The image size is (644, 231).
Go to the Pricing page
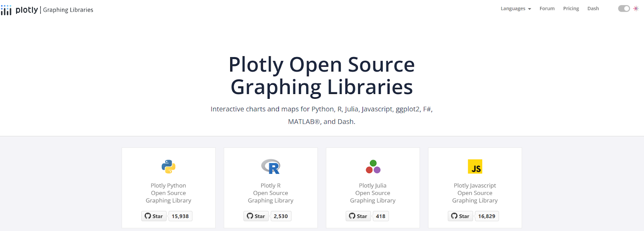[x=571, y=8]
